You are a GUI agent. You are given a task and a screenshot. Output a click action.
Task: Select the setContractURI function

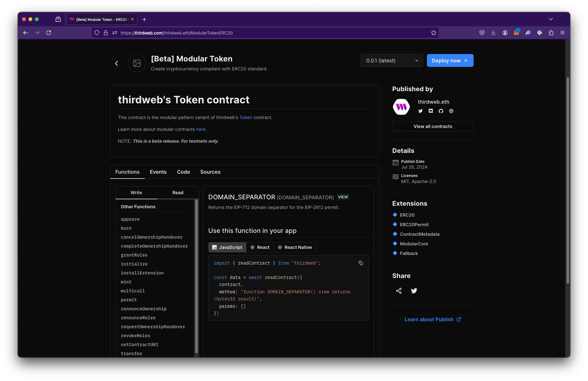pos(139,345)
